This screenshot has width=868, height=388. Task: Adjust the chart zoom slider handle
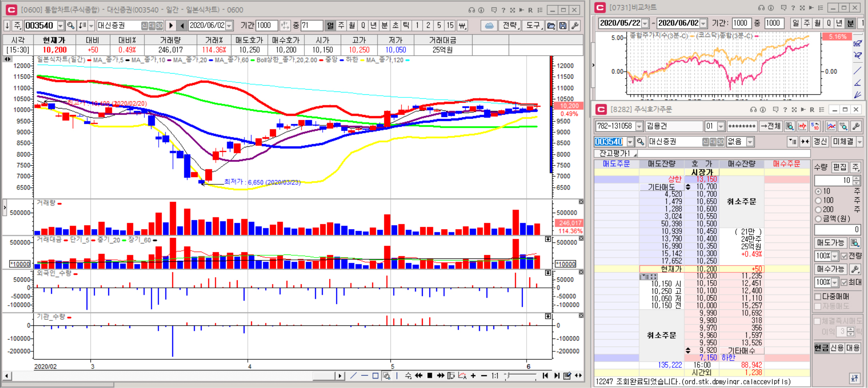tap(507, 376)
